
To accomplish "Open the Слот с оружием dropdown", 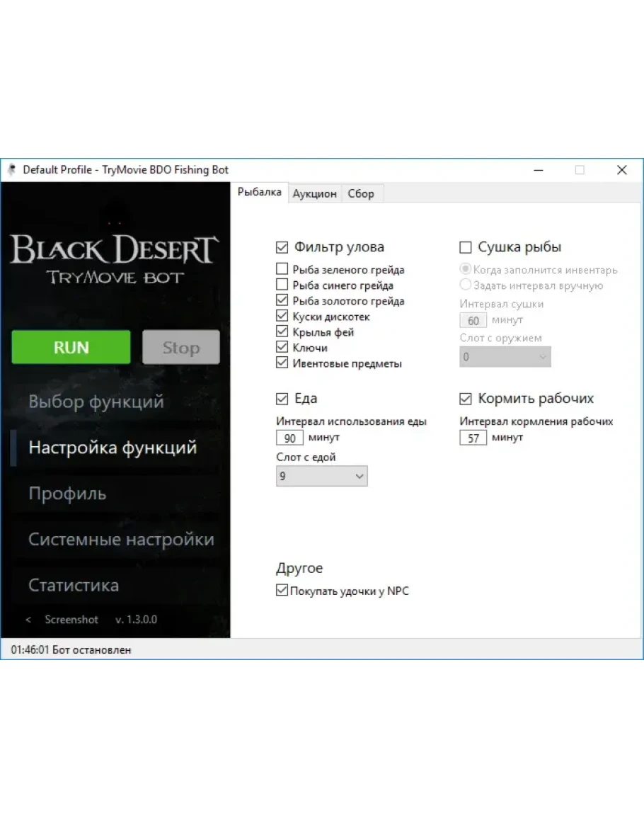I will pos(505,357).
